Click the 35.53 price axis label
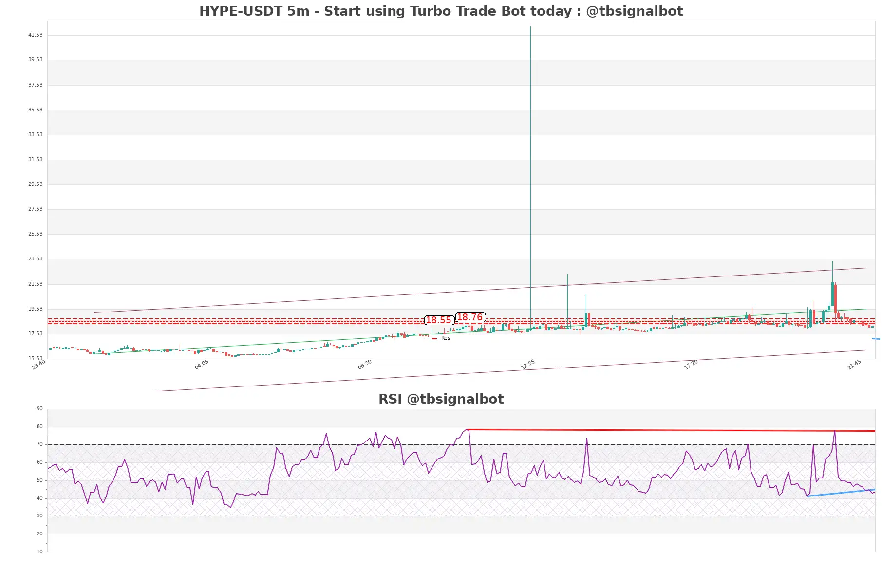Image resolution: width=882 pixels, height=588 pixels. 35,110
